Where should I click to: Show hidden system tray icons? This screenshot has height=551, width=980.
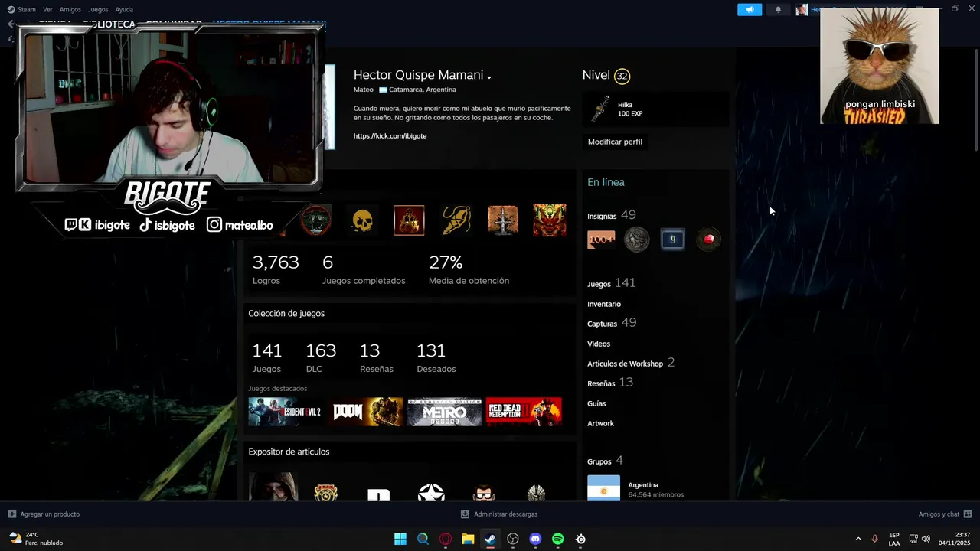click(858, 539)
